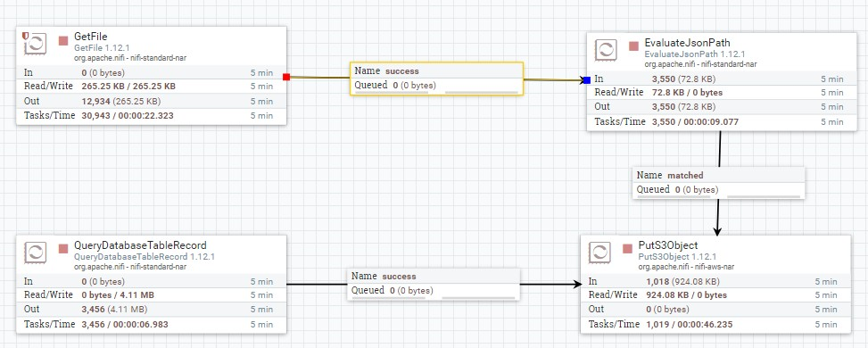868x348 pixels.
Task: Click Queued count on the highlighted success connection
Action: [x=395, y=86]
